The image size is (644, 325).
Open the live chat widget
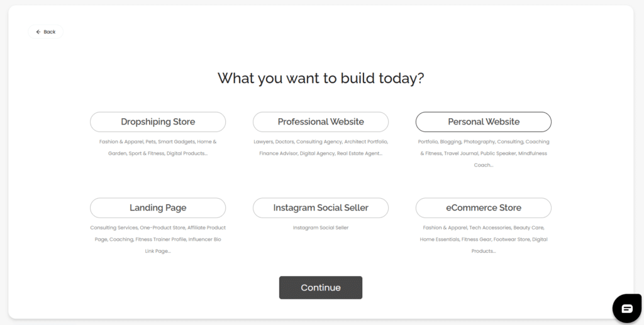pos(627,308)
